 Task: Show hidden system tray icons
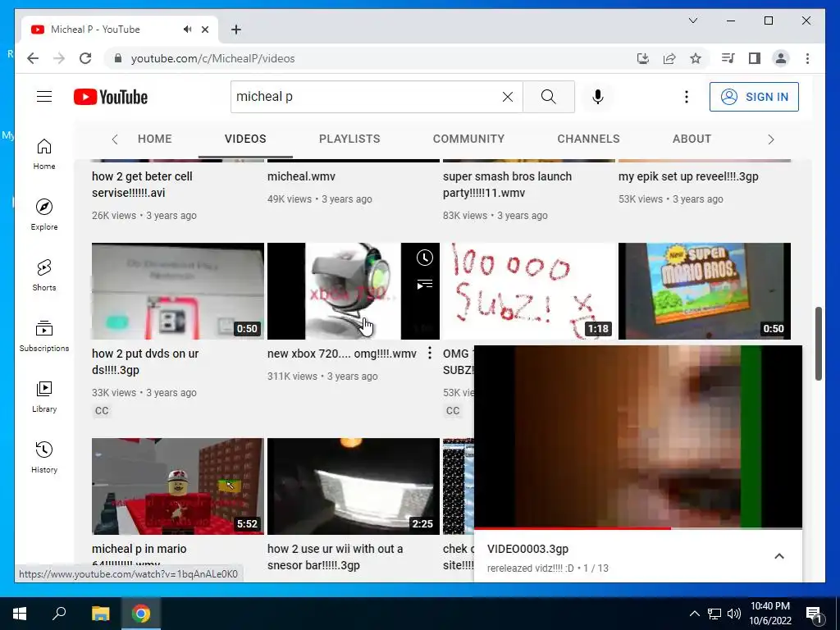[x=694, y=614]
